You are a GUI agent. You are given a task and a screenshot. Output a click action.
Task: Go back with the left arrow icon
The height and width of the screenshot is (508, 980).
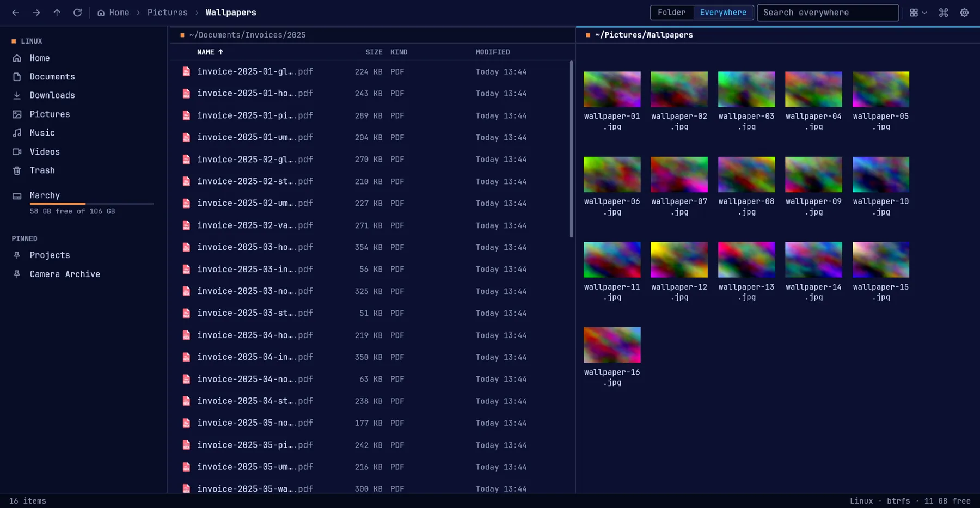pyautogui.click(x=15, y=13)
